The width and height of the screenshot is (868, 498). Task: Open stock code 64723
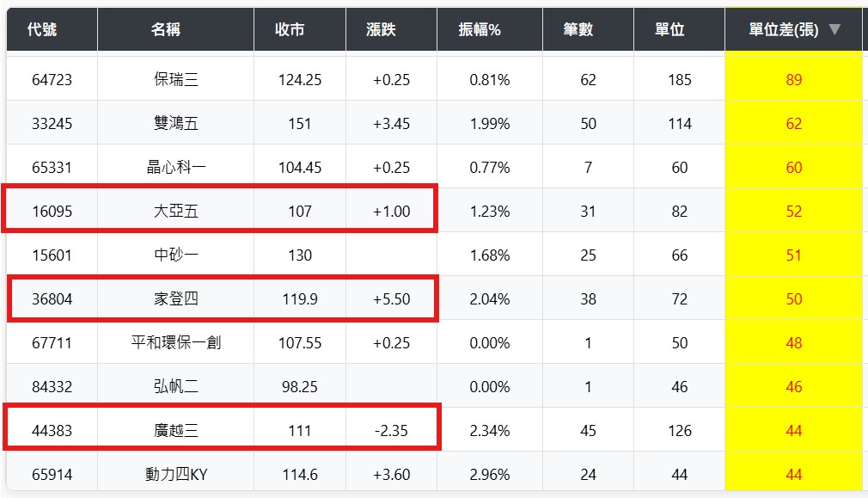pos(52,80)
